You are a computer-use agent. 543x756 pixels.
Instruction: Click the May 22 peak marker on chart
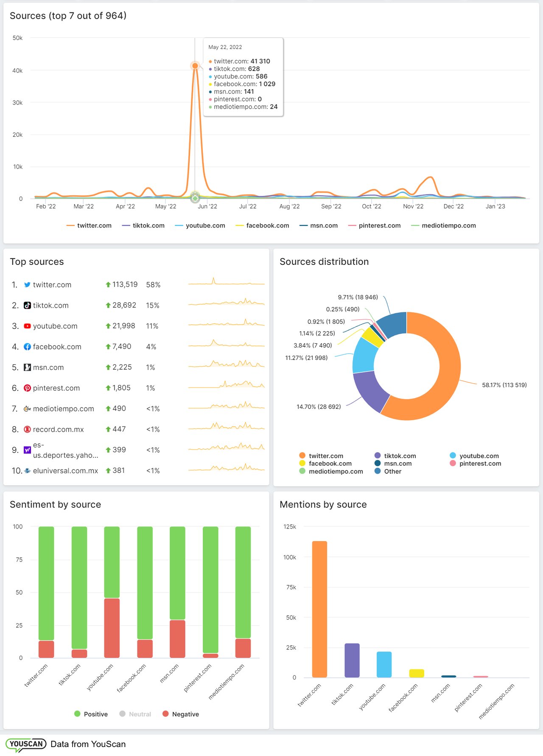(195, 66)
